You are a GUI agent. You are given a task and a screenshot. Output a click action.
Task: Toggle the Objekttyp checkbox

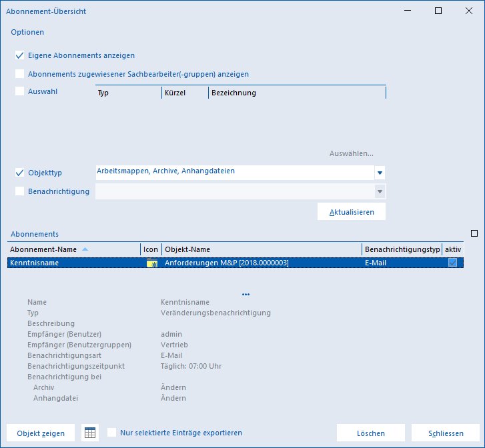tap(19, 173)
